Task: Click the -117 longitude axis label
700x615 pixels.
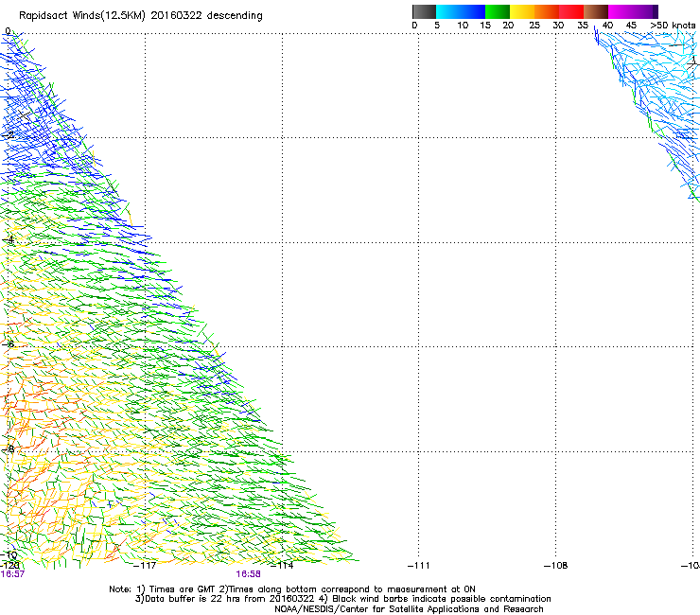Action: point(145,566)
